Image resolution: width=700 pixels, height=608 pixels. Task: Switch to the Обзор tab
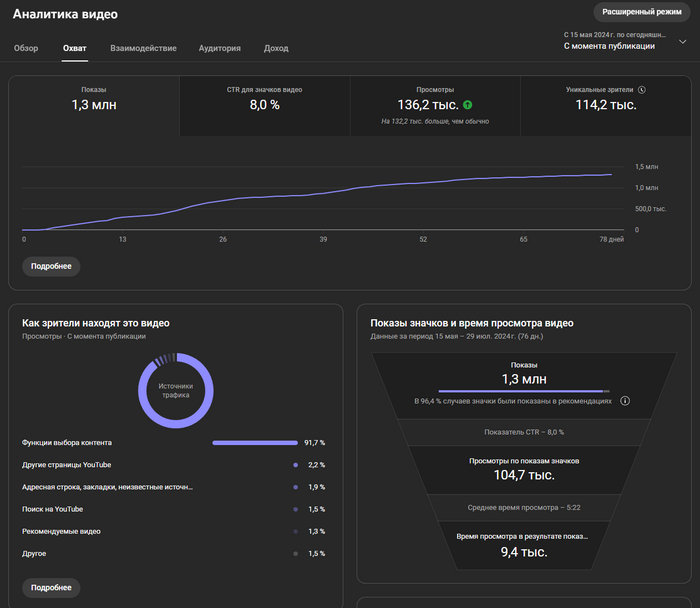26,48
